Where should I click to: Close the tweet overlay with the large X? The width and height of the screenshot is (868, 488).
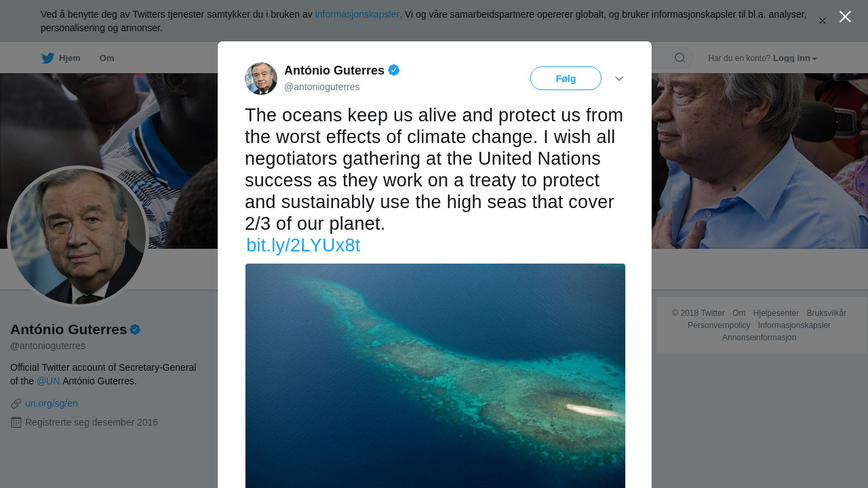click(x=845, y=17)
